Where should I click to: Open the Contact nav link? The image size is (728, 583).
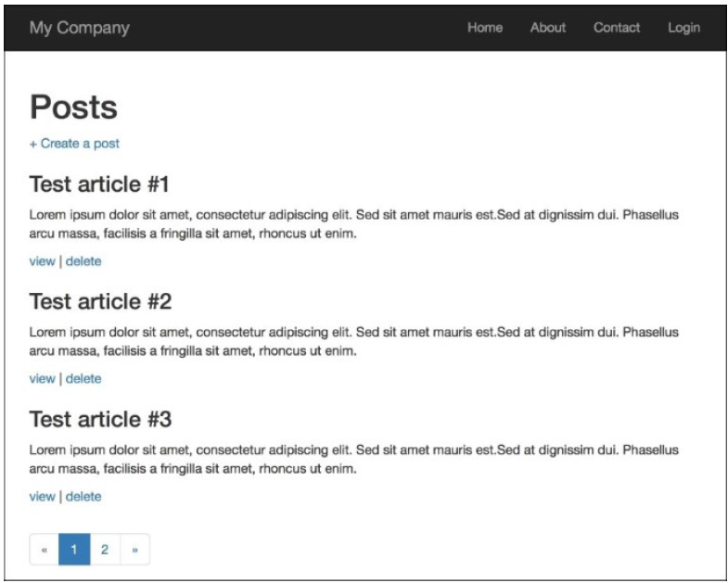pyautogui.click(x=617, y=28)
